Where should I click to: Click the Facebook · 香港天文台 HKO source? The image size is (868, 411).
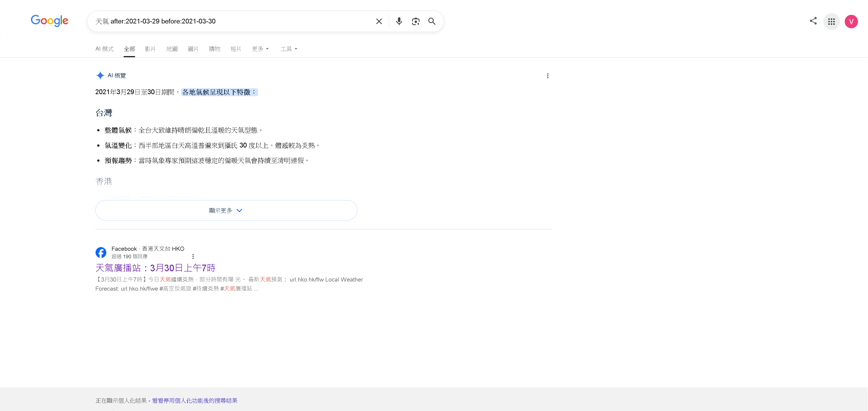click(x=148, y=249)
